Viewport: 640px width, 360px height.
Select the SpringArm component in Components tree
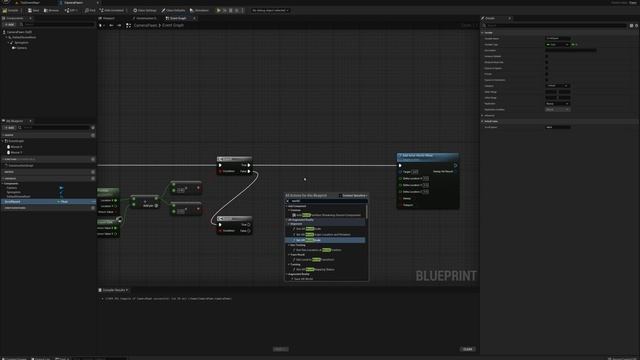coord(20,42)
